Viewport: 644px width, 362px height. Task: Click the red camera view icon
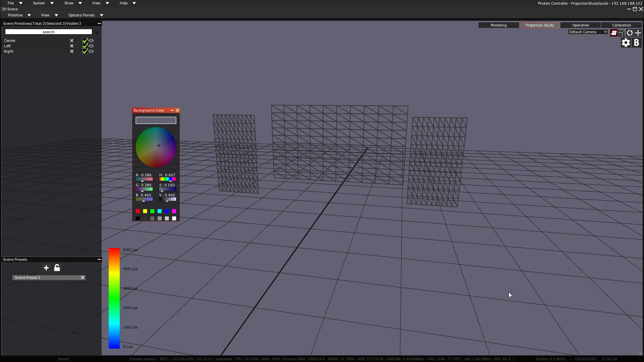(x=613, y=33)
